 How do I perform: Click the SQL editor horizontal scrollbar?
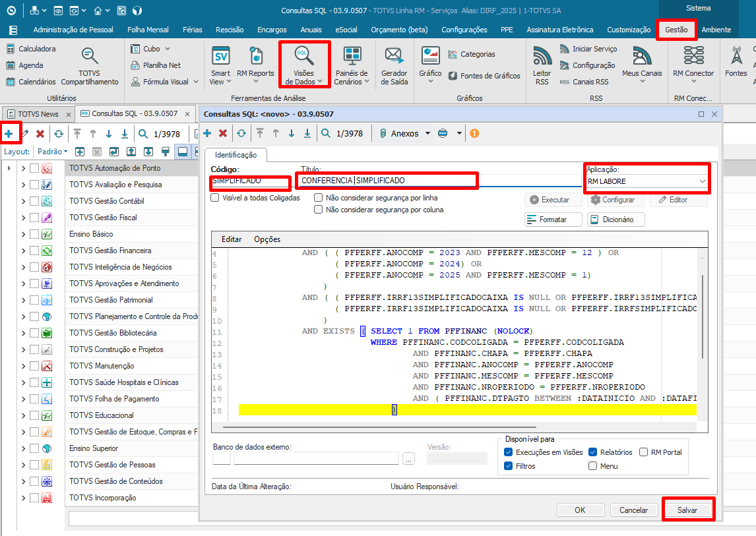pyautogui.click(x=379, y=427)
